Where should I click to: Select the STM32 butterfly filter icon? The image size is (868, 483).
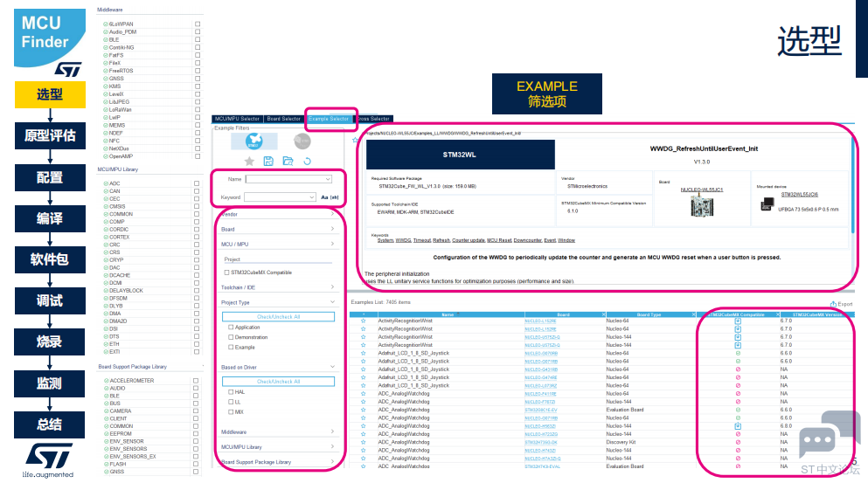pos(254,141)
